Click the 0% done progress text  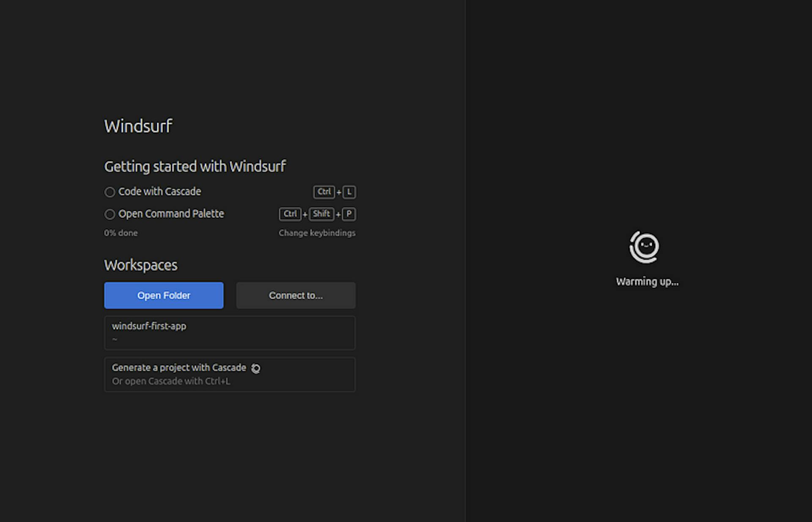click(121, 233)
